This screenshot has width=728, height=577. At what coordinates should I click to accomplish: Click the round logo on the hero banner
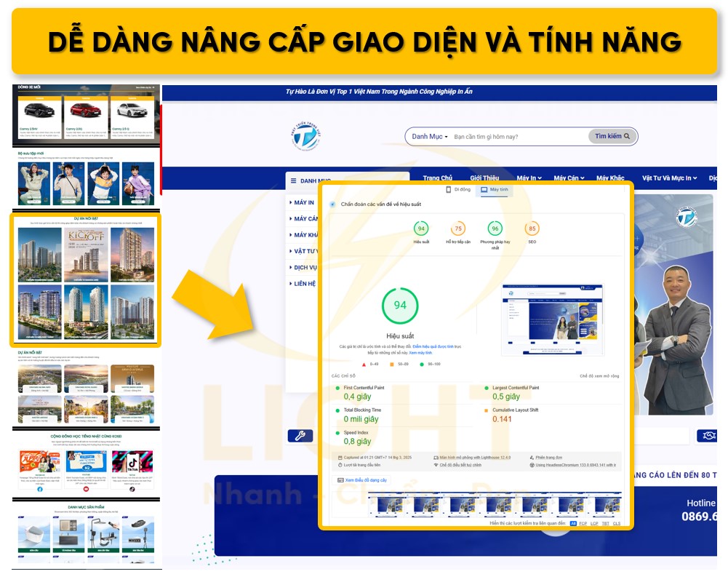pyautogui.click(x=687, y=217)
